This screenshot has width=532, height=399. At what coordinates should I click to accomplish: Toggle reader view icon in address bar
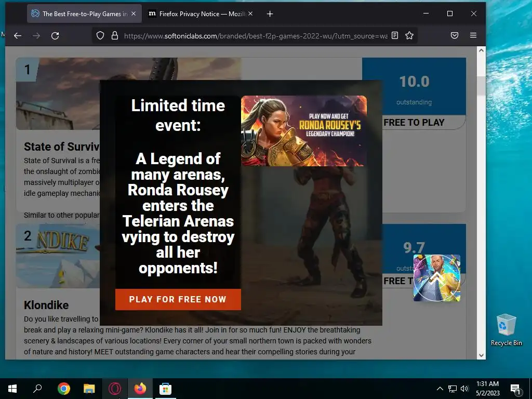(x=395, y=36)
